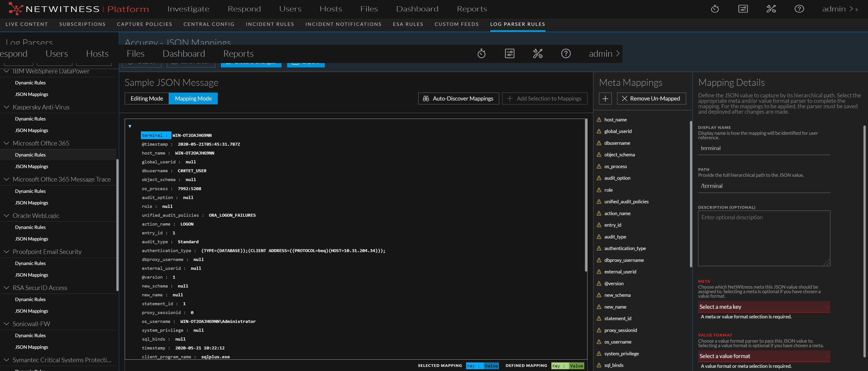The image size is (868, 371).
Task: Collapse the Kaspersky Anti-Virus tree node
Action: pos(6,107)
